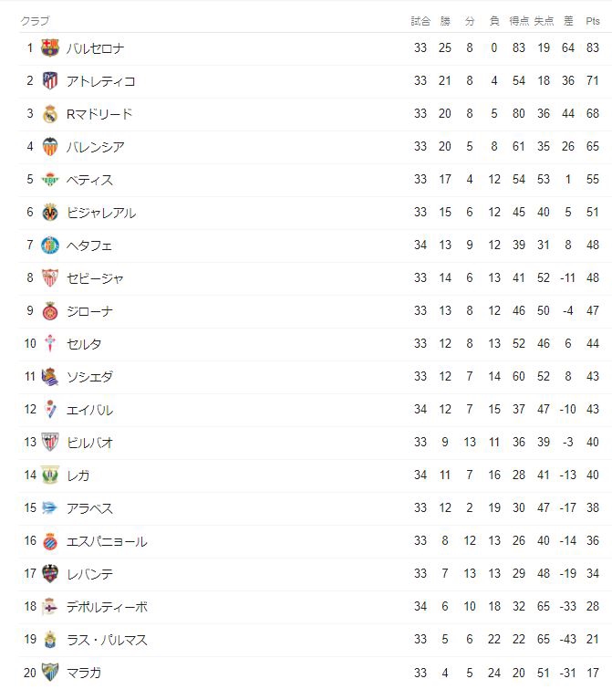Click the 試合 column header
Screen dimensions: 612x700
(420, 21)
